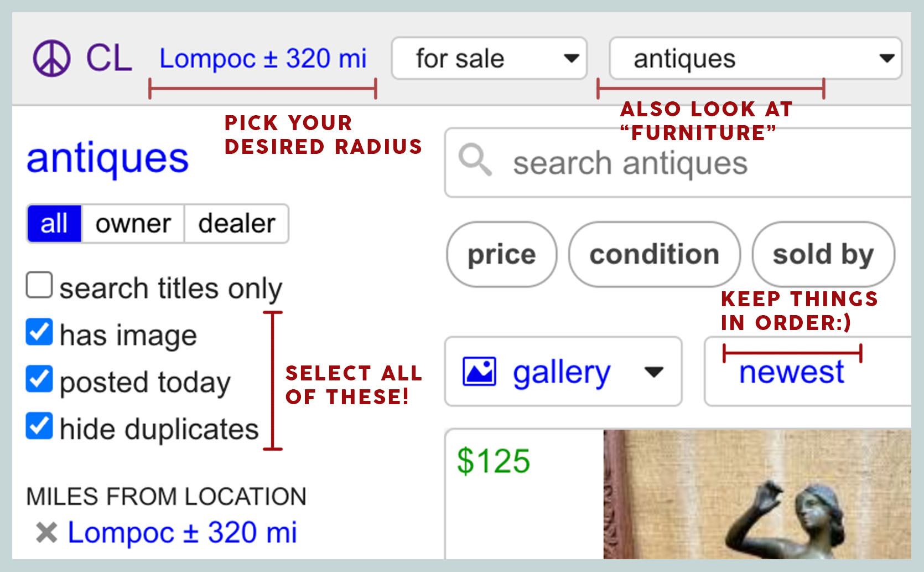Image resolution: width=924 pixels, height=572 pixels.
Task: Open the antiques category dropdown
Action: click(756, 58)
